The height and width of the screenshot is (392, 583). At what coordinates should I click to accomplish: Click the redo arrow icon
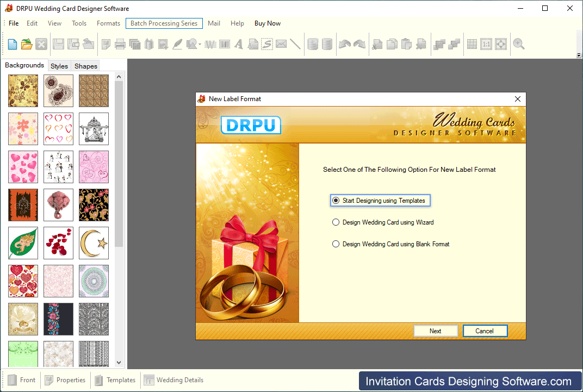pos(359,44)
